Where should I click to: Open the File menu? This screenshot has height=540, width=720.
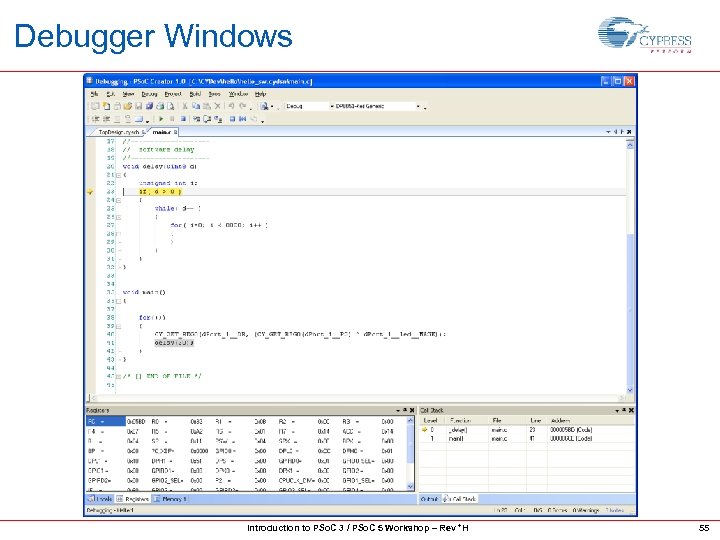pyautogui.click(x=95, y=94)
